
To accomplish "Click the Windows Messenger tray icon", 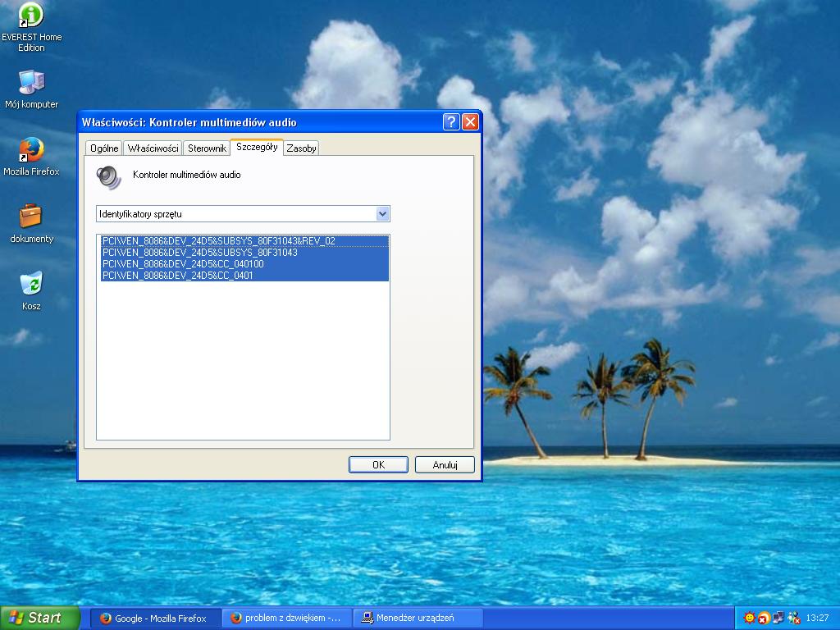I will (x=792, y=618).
